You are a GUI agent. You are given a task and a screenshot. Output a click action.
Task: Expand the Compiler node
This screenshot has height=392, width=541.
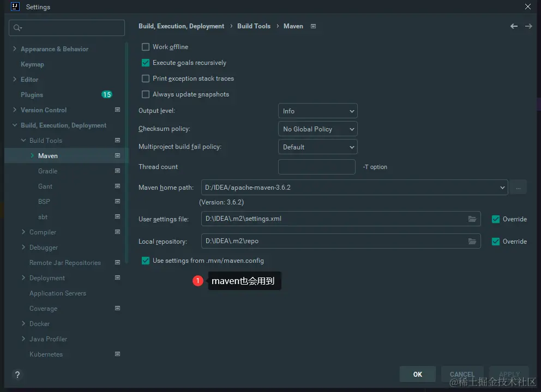(23, 232)
